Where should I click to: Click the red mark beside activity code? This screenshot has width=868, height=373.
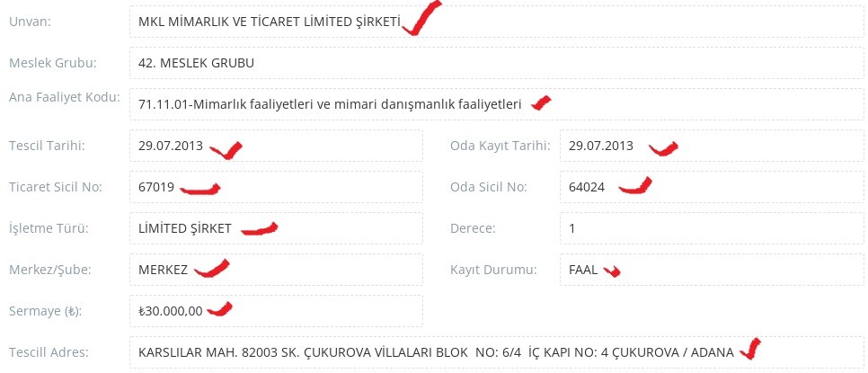541,103
